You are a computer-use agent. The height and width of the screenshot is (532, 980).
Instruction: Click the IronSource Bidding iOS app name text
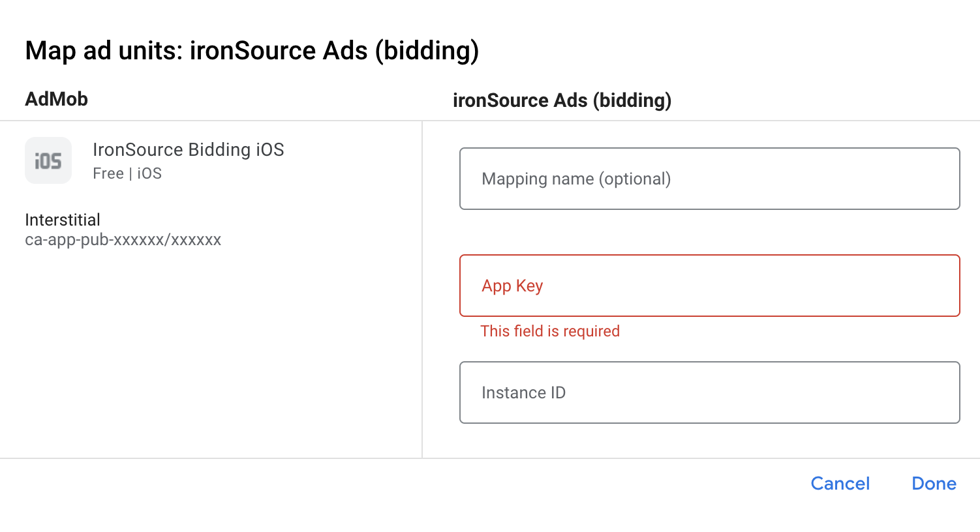click(x=188, y=149)
